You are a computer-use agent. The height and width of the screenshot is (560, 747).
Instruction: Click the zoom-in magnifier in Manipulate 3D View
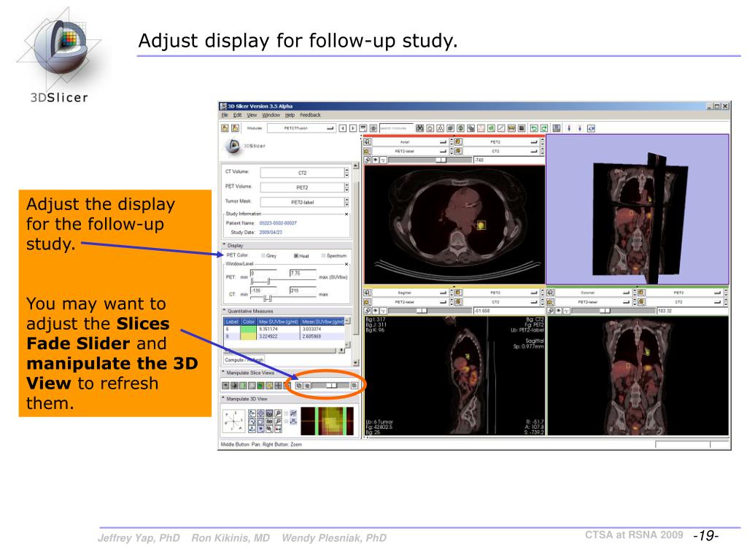coord(278,414)
